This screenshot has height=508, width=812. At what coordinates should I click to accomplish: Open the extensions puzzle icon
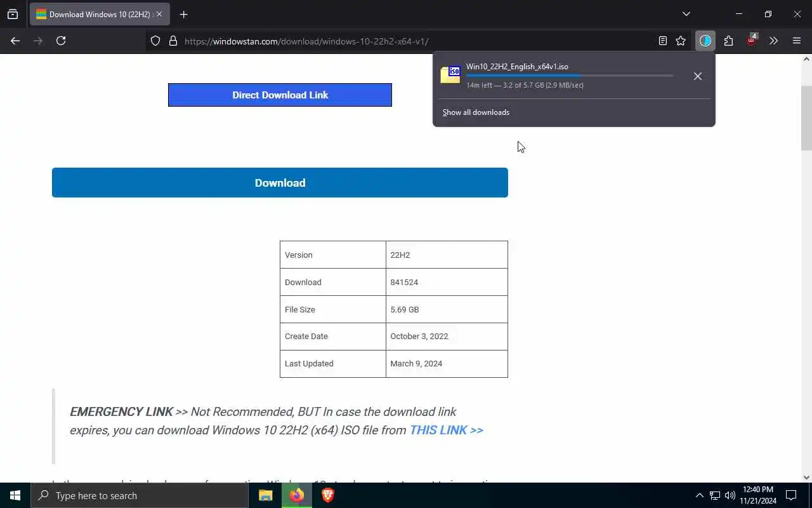click(x=728, y=41)
